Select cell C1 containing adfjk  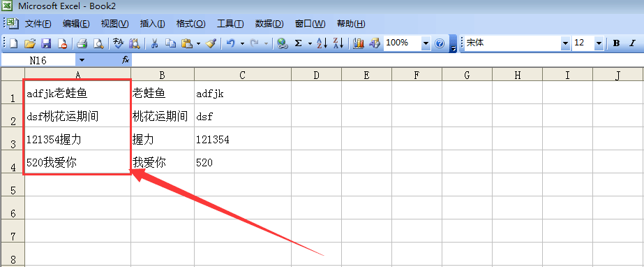tap(243, 92)
